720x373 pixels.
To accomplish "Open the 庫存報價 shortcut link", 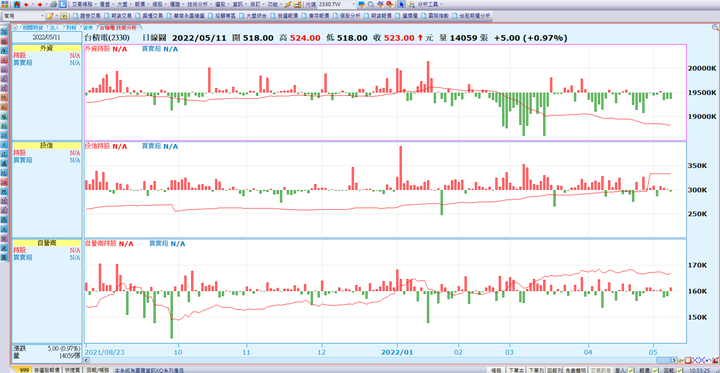I will click(x=315, y=16).
